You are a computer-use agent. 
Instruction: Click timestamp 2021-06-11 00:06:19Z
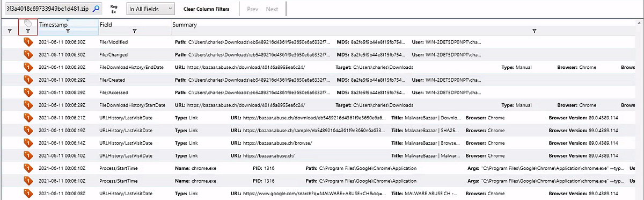[x=62, y=130]
